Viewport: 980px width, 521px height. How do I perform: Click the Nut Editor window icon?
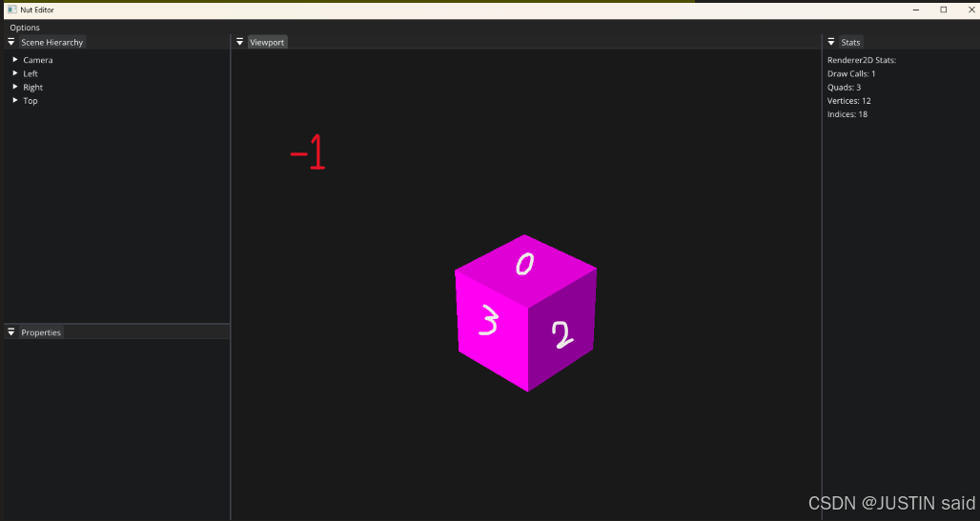coord(11,10)
